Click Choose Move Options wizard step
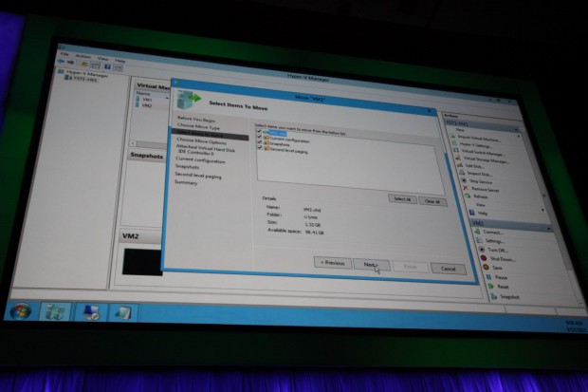 (201, 141)
